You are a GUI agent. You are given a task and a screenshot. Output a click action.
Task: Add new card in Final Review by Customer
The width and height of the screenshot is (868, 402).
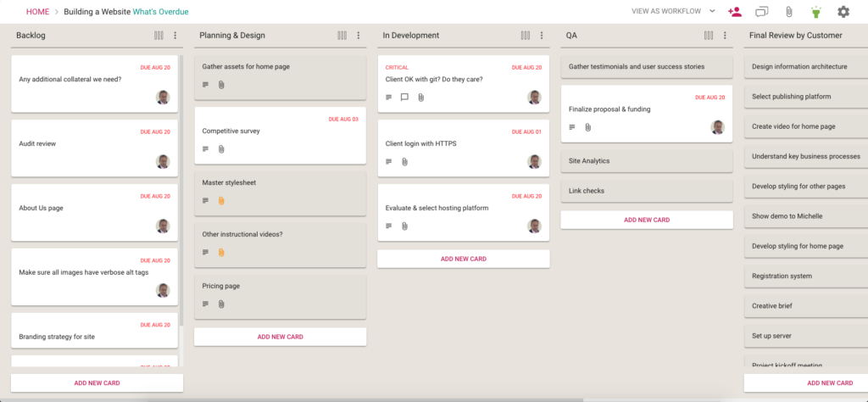click(x=806, y=382)
